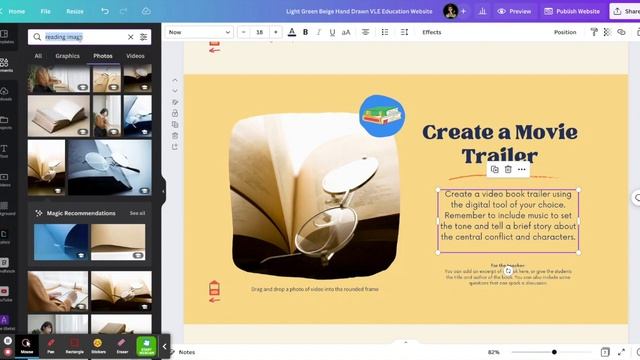Select the beige Magic Recommendations thumbnail
Viewport: 640px width, 360px height.
(x=118, y=242)
